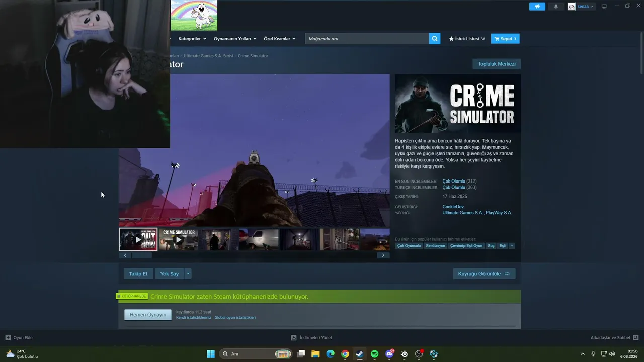The image size is (644, 362).
Task: Play the OUT NOW trailer thumbnail
Action: coord(138,239)
